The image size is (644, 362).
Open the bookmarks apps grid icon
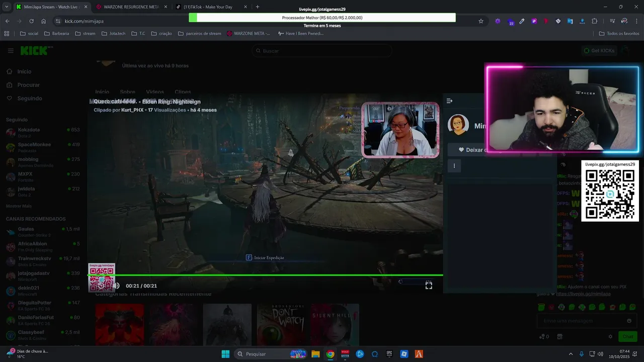click(x=7, y=34)
